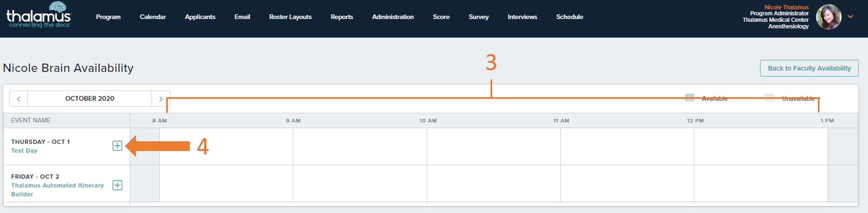The width and height of the screenshot is (868, 213).
Task: Open the Calendar menu
Action: [x=153, y=17]
